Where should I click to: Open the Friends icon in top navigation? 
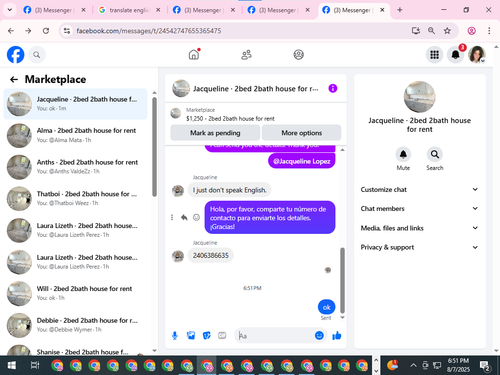[246, 54]
